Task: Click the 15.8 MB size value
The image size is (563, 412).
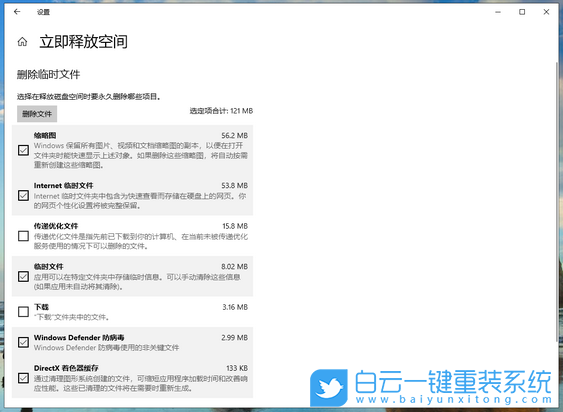Action: click(x=235, y=226)
